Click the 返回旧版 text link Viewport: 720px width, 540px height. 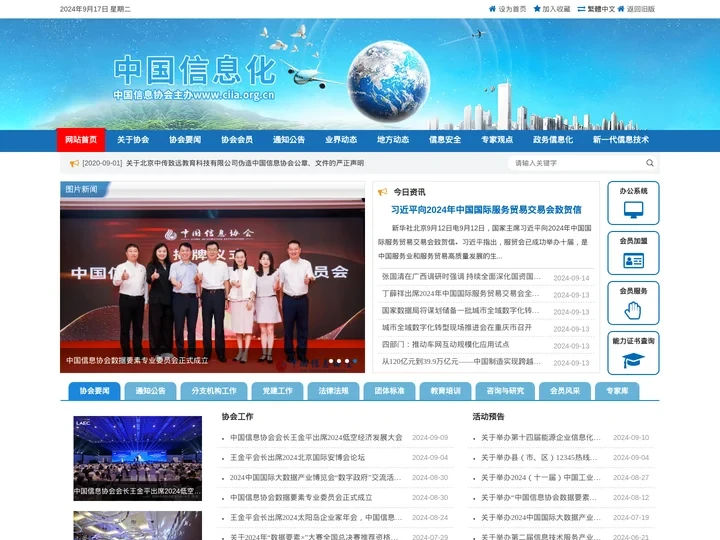tap(641, 9)
